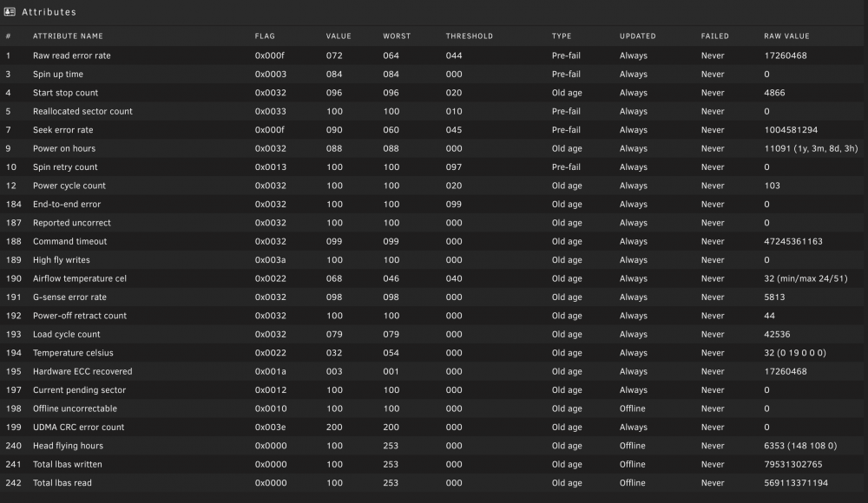868x503 pixels.
Task: Click flag 0x003a of High fly writes
Action: [271, 260]
